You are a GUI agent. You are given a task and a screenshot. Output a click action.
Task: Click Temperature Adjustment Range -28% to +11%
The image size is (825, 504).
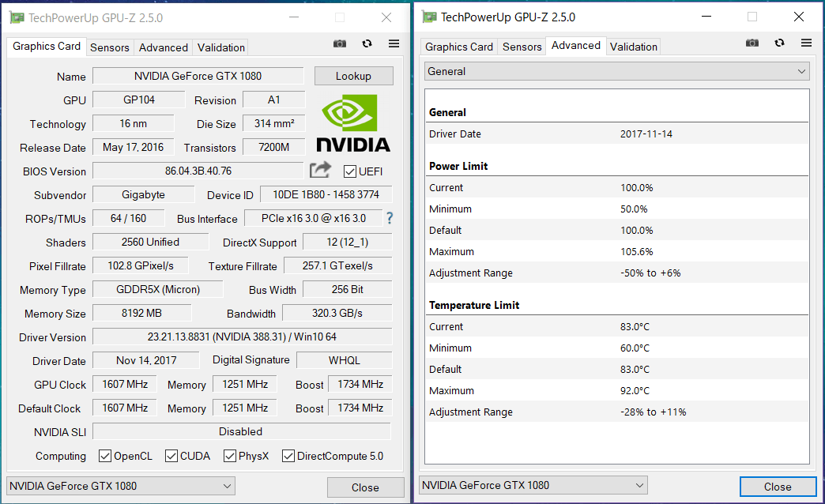(653, 412)
